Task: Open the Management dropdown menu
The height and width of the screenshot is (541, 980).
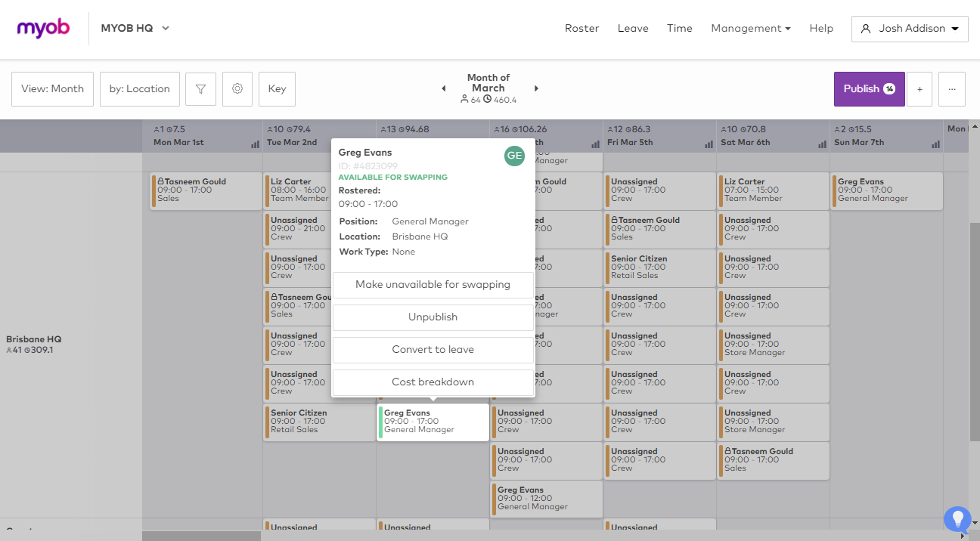Action: [x=750, y=29]
